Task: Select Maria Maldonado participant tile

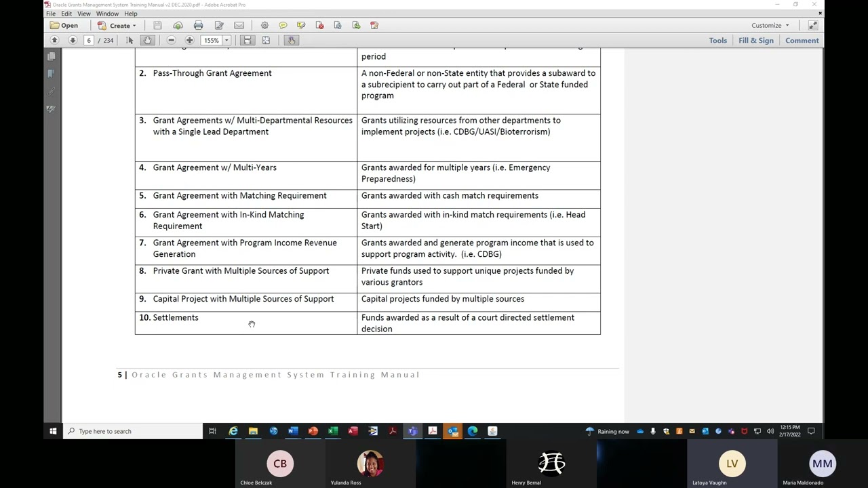Action: (823, 464)
